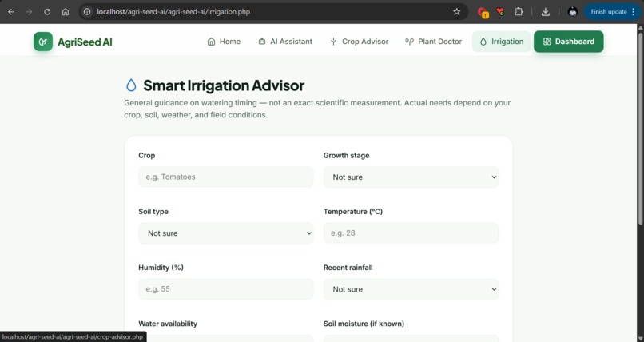Open the Home nav link
Image resolution: width=644 pixels, height=342 pixels.
point(224,42)
